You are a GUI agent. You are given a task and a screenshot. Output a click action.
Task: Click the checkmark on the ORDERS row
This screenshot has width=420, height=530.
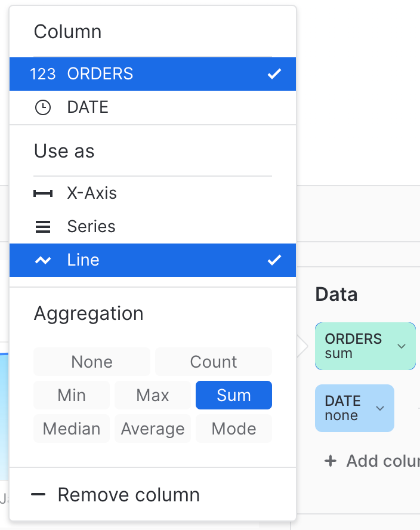(274, 73)
